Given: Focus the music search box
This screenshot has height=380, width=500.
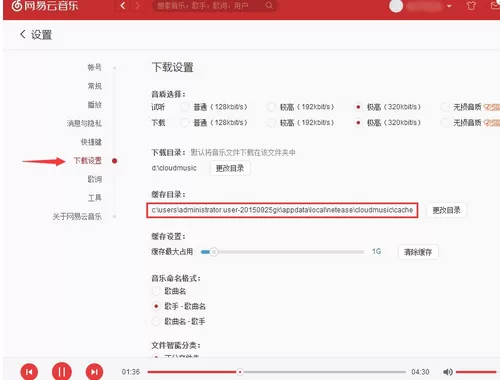Looking at the screenshot, I should [214, 6].
